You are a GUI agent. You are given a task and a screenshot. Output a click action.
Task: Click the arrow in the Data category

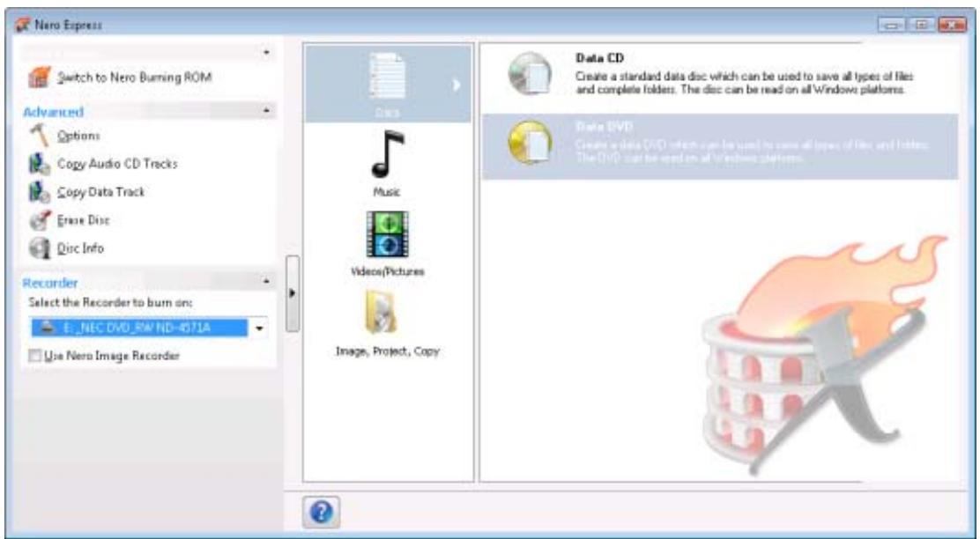[457, 85]
